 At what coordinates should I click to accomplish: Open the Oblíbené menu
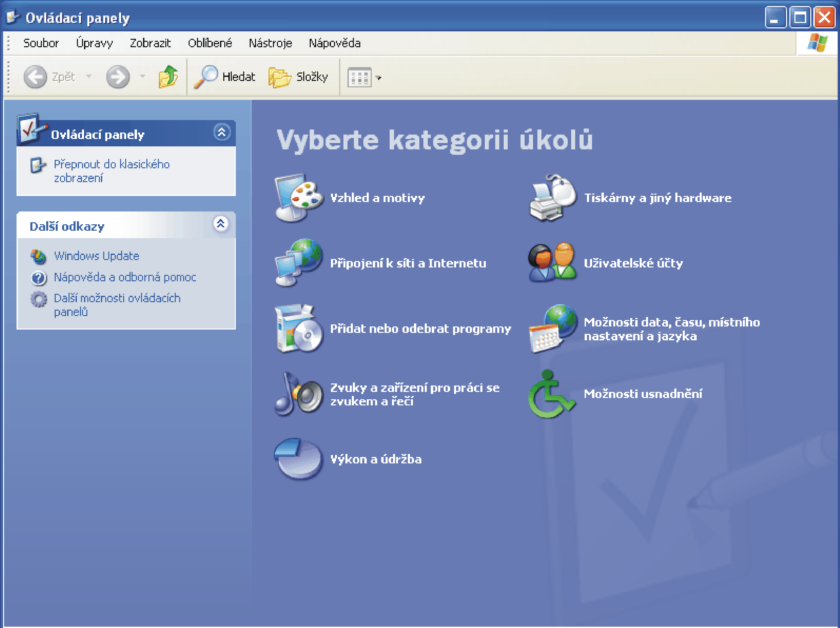coord(209,43)
